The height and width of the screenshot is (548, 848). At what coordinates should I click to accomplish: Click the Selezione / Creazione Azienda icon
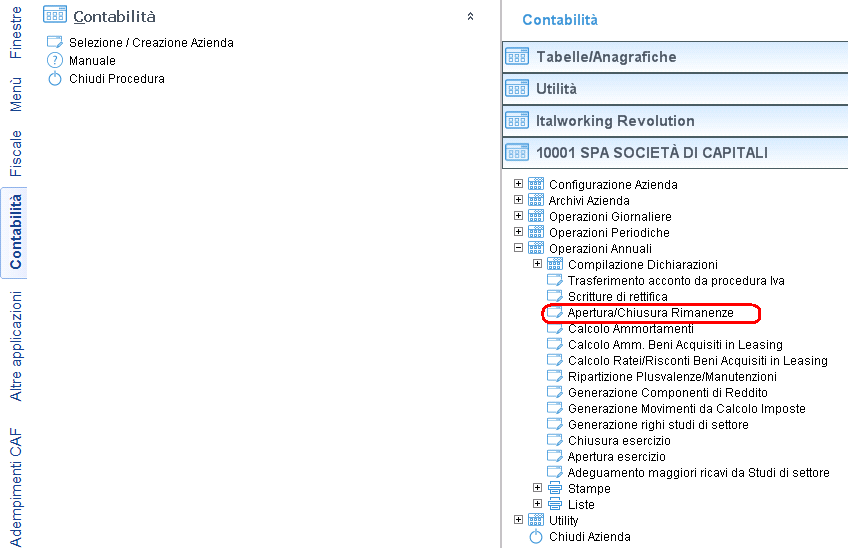(x=55, y=42)
